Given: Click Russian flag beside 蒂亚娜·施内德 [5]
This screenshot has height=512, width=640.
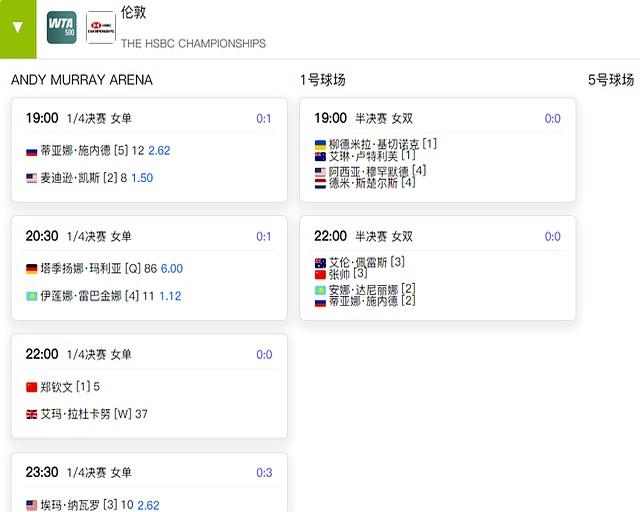Looking at the screenshot, I should tap(31, 152).
